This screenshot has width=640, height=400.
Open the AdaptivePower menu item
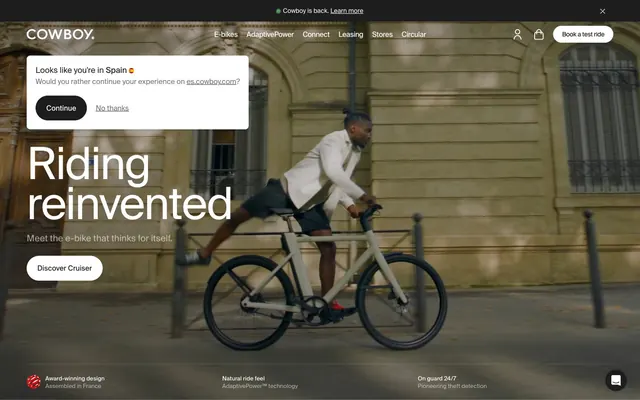(270, 34)
